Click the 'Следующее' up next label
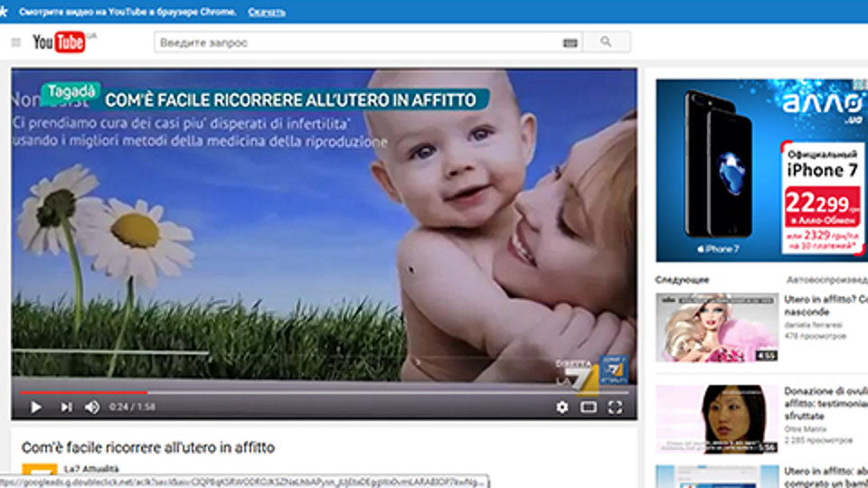Viewport: 868px width, 488px height. tap(682, 280)
